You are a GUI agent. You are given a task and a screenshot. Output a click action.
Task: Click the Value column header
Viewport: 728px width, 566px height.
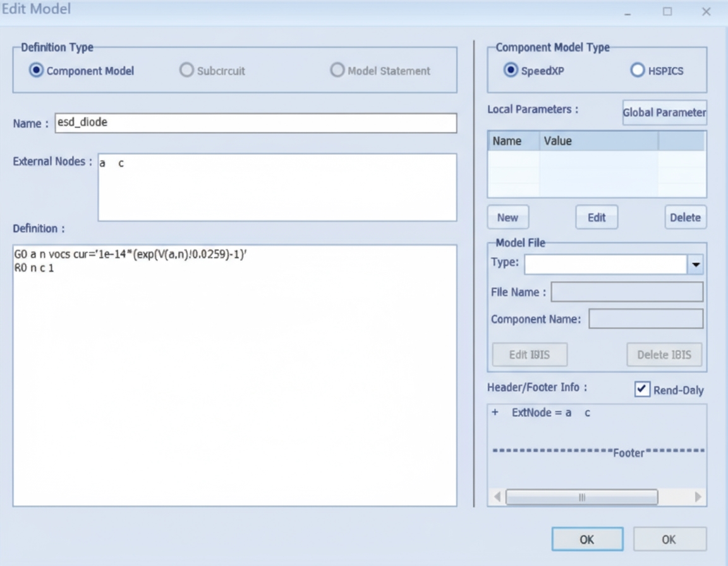pos(597,141)
